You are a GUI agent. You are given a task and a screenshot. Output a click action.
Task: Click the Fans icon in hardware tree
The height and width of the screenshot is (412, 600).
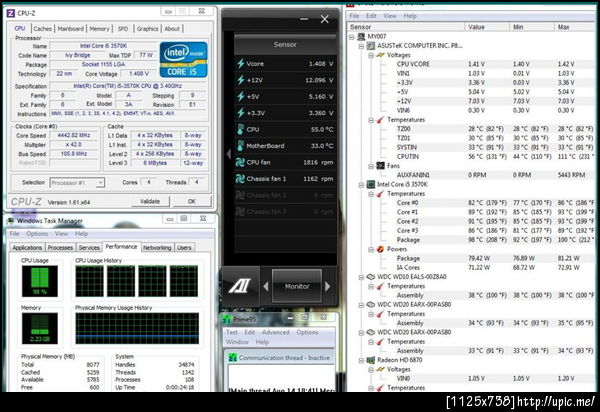(380, 166)
